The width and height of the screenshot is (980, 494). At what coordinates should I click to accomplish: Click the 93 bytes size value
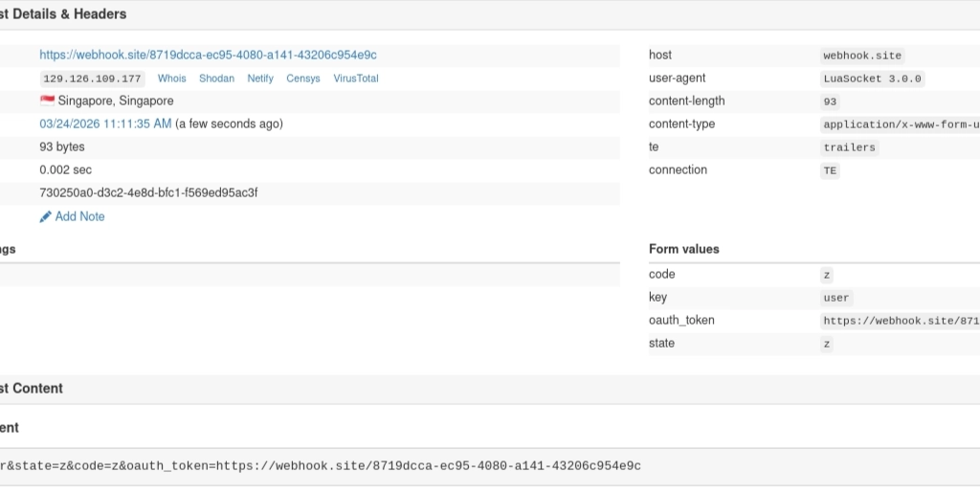click(x=62, y=146)
